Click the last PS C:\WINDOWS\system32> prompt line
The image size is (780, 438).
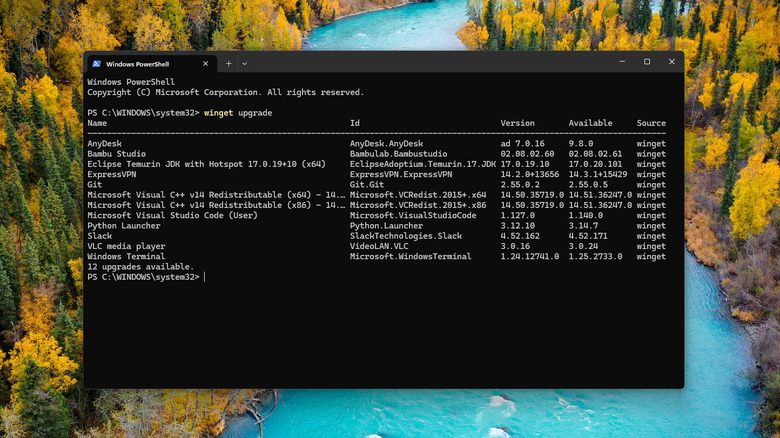143,277
